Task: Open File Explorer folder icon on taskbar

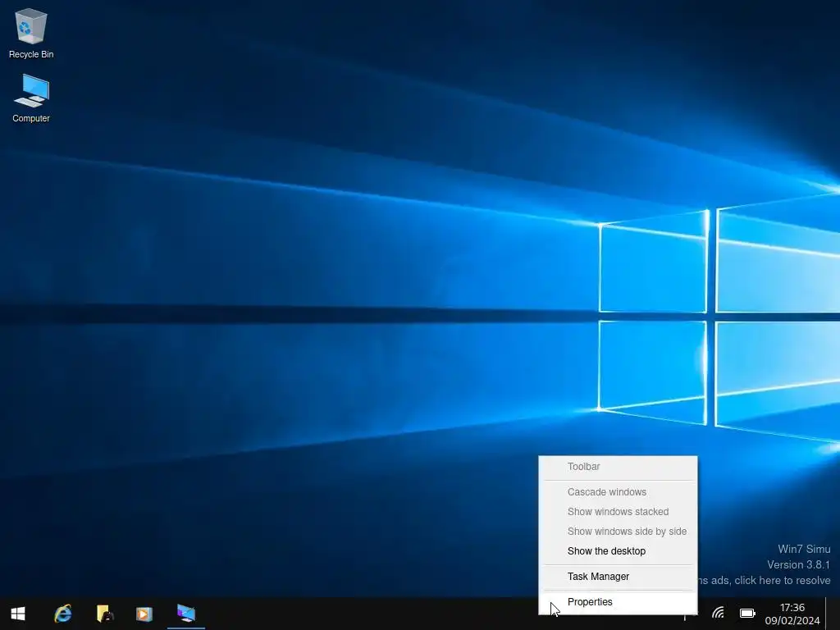Action: point(104,614)
